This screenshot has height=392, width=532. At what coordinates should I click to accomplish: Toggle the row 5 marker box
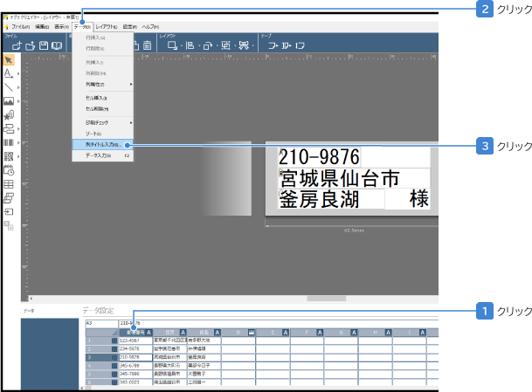click(113, 374)
